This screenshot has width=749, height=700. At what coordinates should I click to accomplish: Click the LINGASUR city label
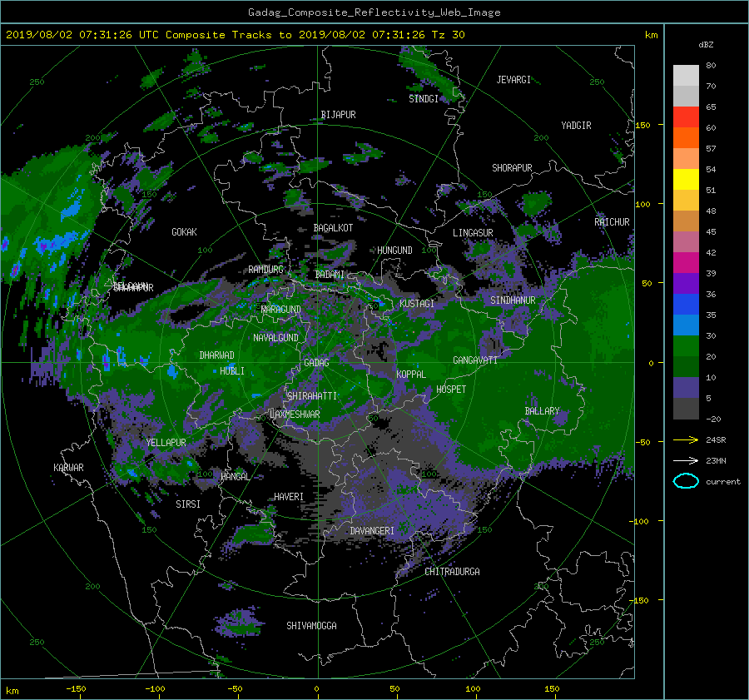(x=473, y=233)
